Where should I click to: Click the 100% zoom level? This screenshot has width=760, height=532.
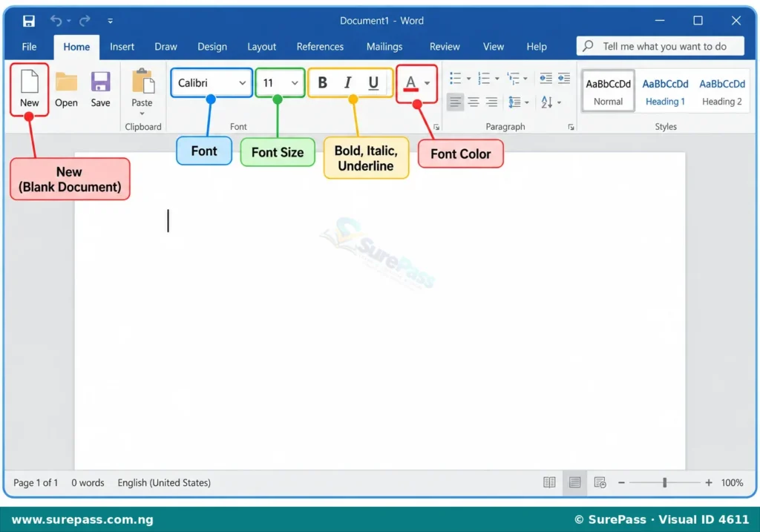(732, 482)
